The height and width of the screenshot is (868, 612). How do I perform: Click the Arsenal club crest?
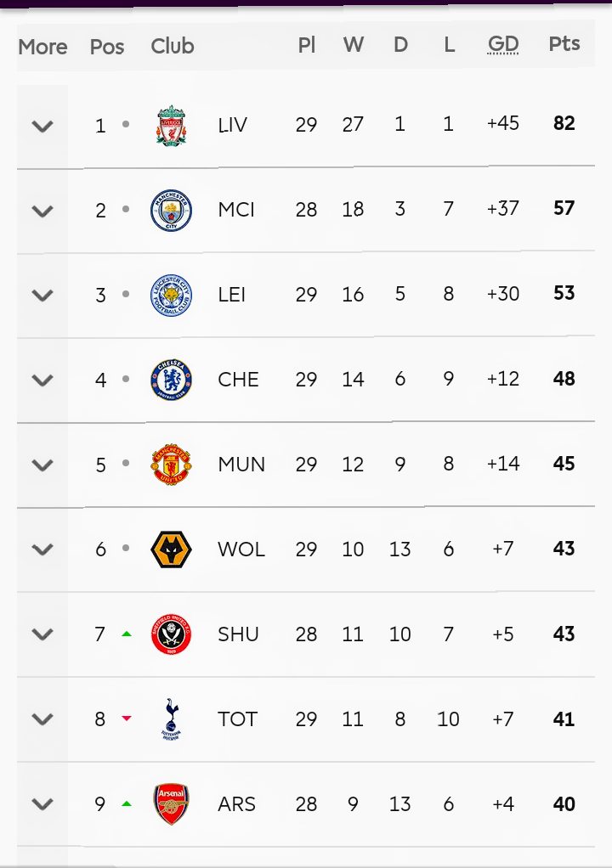[171, 804]
